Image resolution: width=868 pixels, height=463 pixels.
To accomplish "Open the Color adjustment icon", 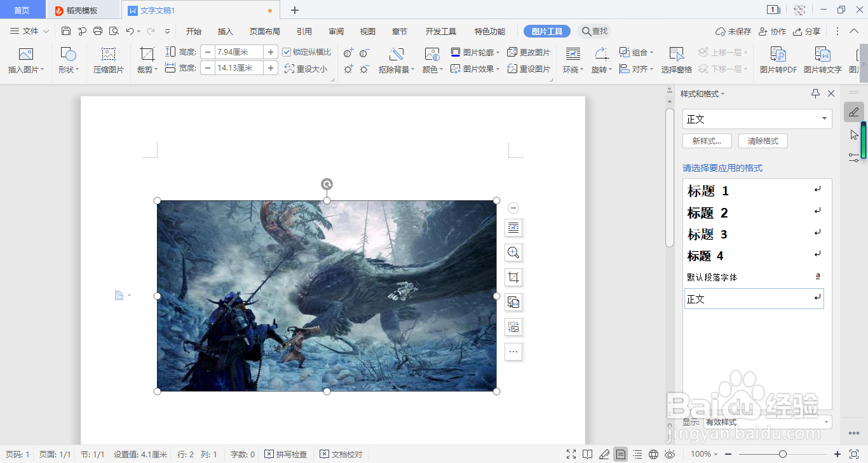I will click(x=432, y=55).
